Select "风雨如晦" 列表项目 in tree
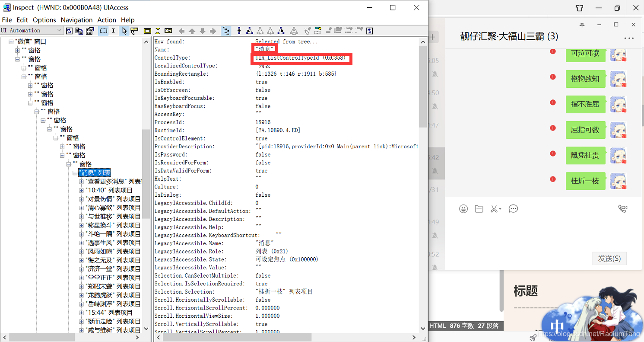The image size is (644, 342). click(x=113, y=251)
